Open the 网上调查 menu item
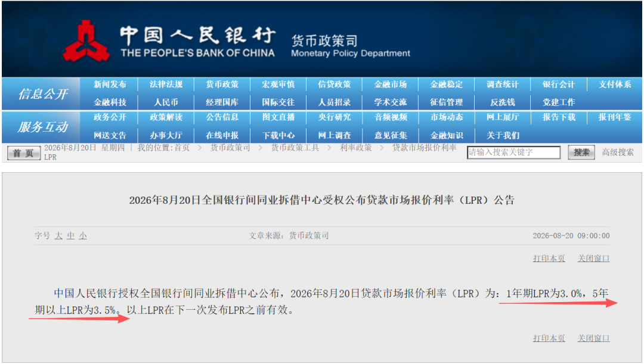The image size is (644, 364). (x=335, y=135)
